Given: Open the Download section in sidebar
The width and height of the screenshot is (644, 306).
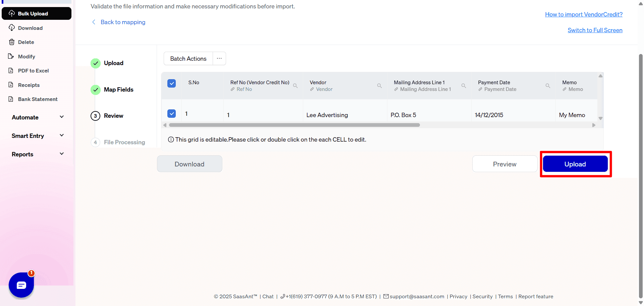Looking at the screenshot, I should tap(30, 28).
